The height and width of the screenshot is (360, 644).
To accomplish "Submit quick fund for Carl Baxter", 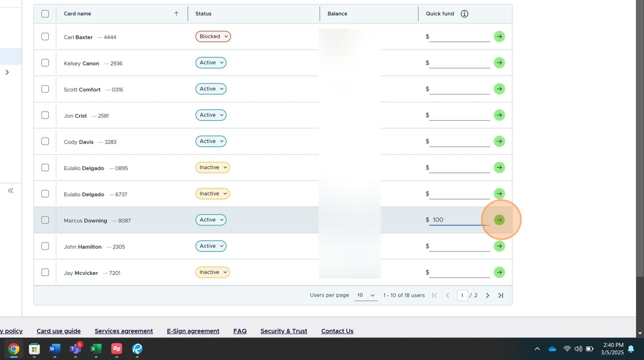I will (499, 37).
